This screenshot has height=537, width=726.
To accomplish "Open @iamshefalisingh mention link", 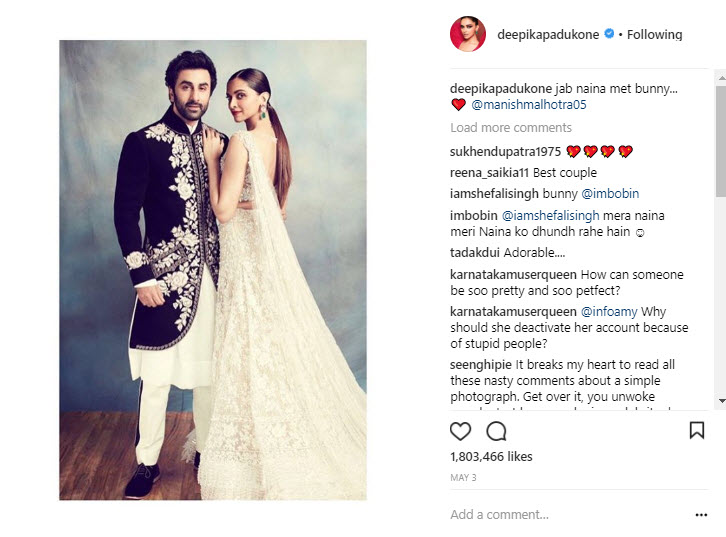I will (551, 216).
